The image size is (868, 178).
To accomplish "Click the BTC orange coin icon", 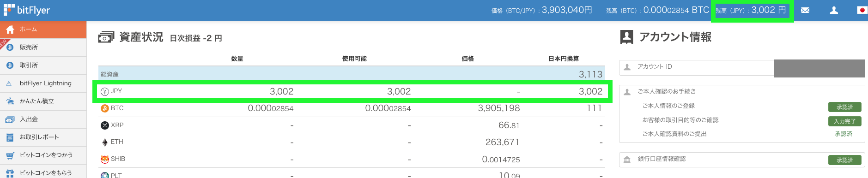I will [x=105, y=108].
